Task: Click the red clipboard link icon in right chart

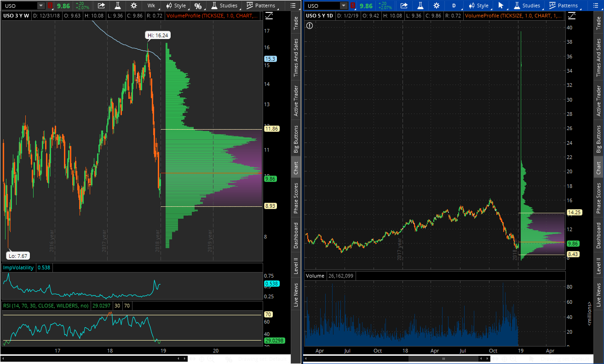Action: coord(352,6)
